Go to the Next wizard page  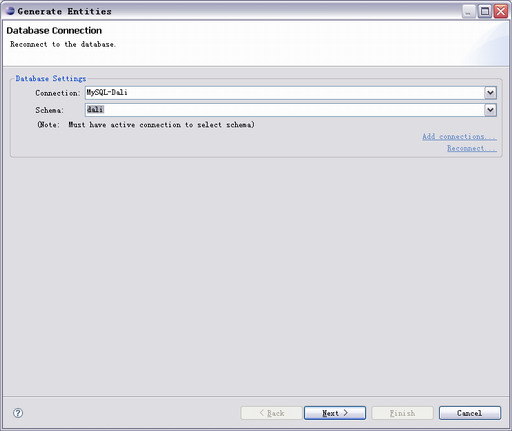point(335,413)
